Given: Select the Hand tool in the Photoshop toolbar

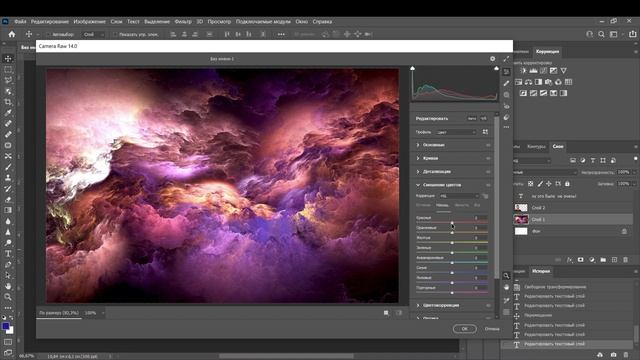Looking at the screenshot, I should [x=8, y=286].
